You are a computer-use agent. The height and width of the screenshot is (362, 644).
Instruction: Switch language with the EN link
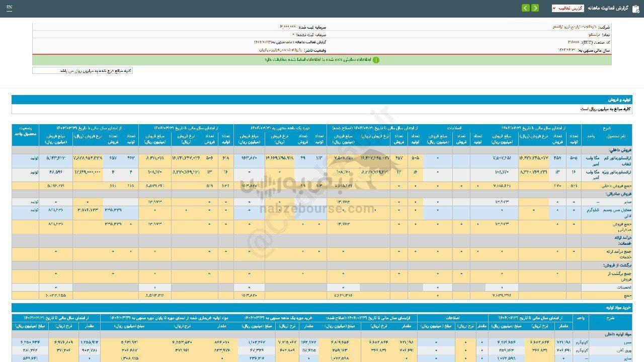[10, 8]
